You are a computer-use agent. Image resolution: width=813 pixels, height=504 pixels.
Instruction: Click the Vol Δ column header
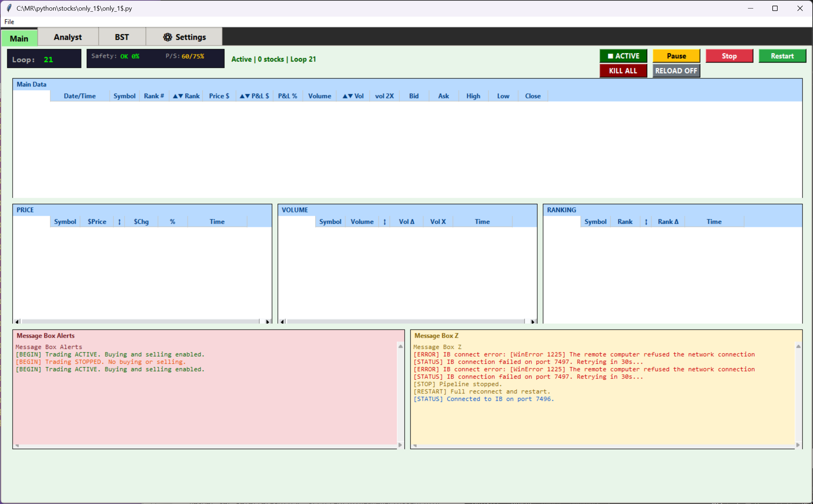click(407, 222)
